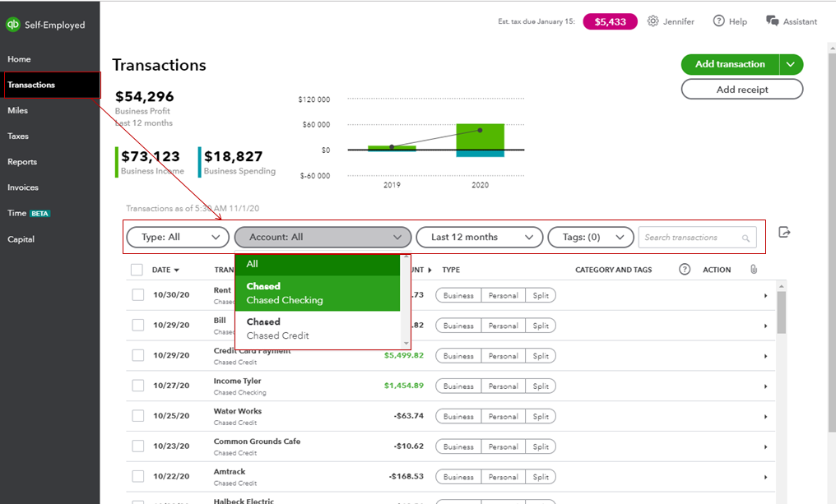Check the Amtrack row checkbox
The width and height of the screenshot is (836, 504).
138,476
